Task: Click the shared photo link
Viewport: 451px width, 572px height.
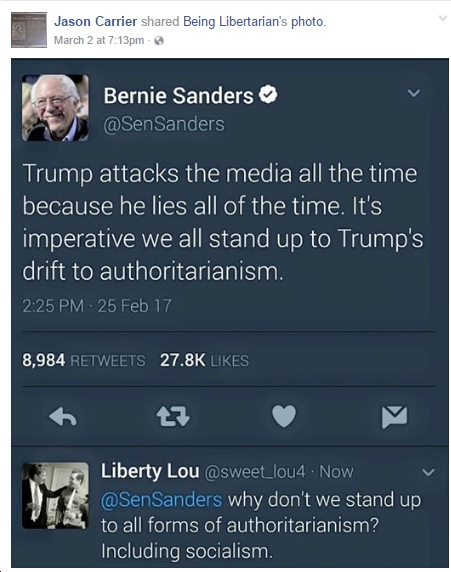Action: point(307,22)
